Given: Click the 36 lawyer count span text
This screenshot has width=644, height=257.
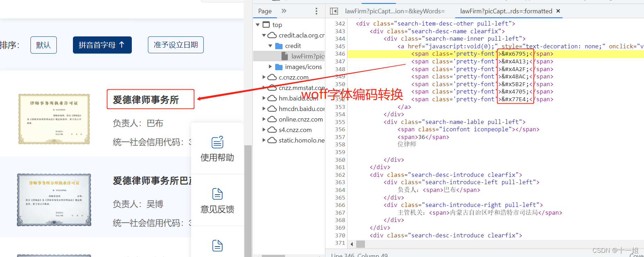Looking at the screenshot, I should (422, 137).
